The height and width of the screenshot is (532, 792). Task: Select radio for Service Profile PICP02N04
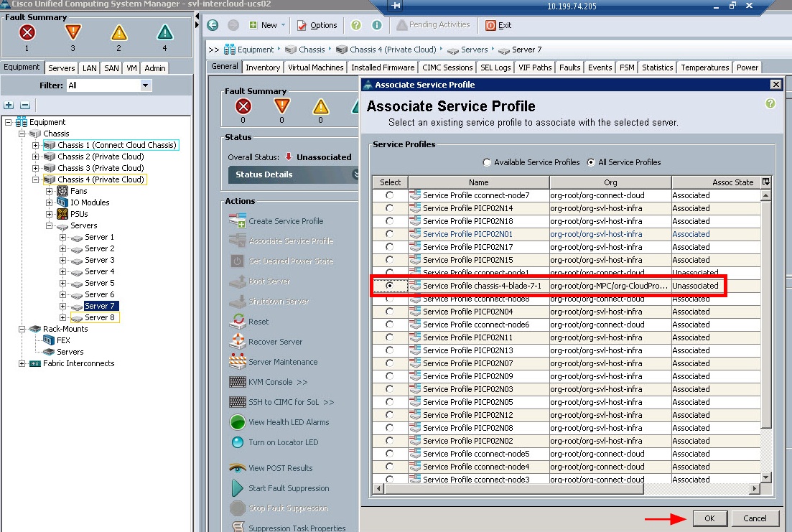(x=389, y=311)
